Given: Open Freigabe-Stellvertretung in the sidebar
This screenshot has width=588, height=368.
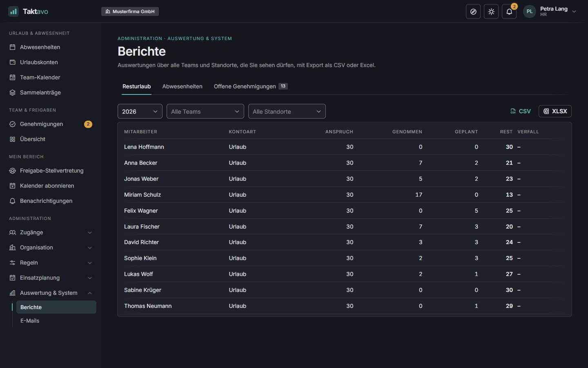Looking at the screenshot, I should [x=51, y=171].
